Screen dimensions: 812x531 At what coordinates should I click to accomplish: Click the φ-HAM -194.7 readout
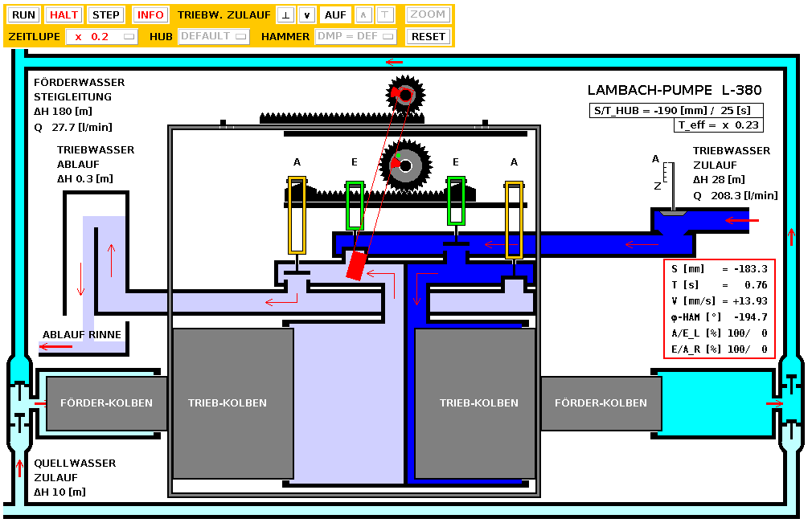tap(720, 317)
